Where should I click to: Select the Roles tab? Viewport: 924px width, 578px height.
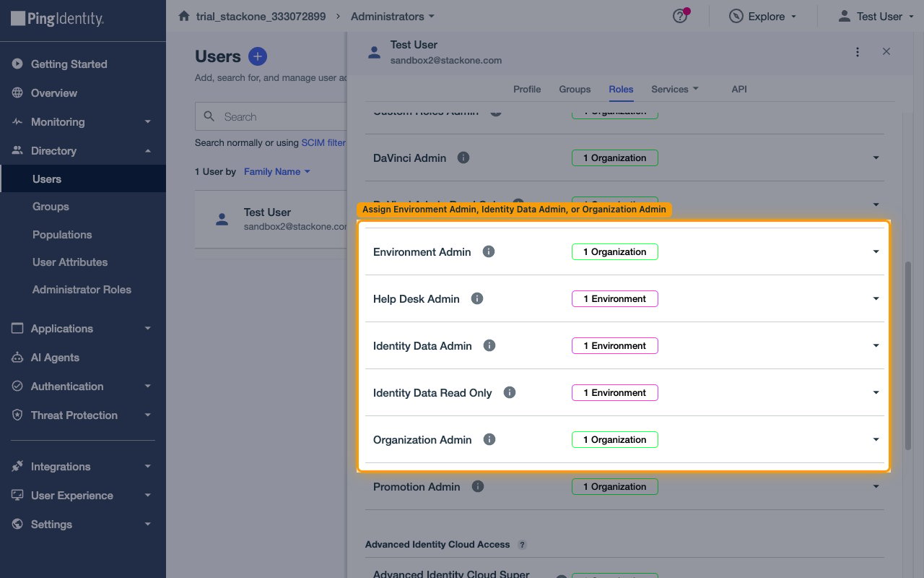621,89
